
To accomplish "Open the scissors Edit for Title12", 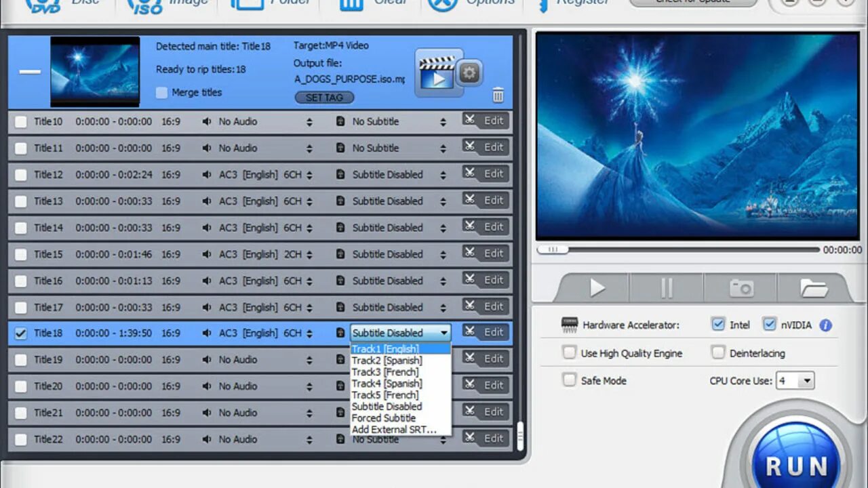I will (x=485, y=174).
